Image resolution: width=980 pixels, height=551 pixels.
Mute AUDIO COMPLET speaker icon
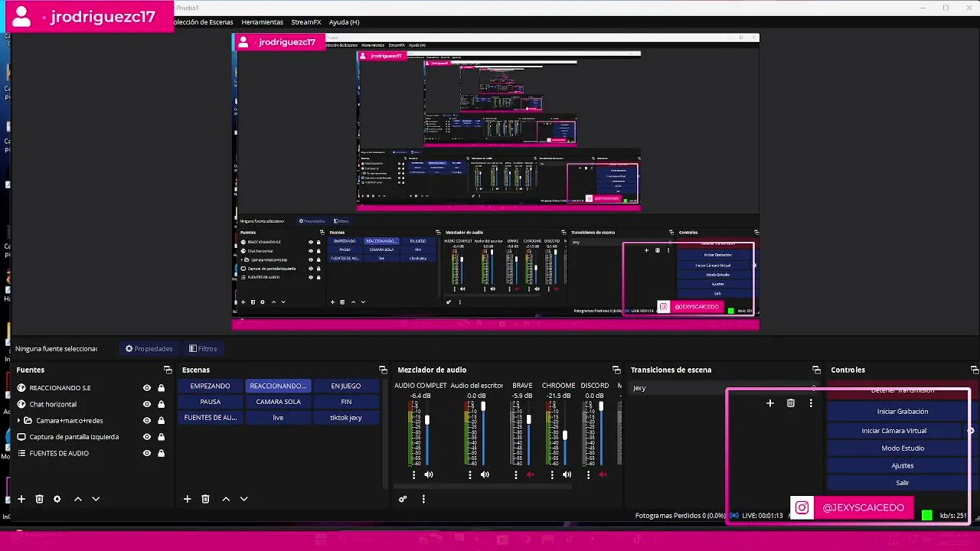429,475
